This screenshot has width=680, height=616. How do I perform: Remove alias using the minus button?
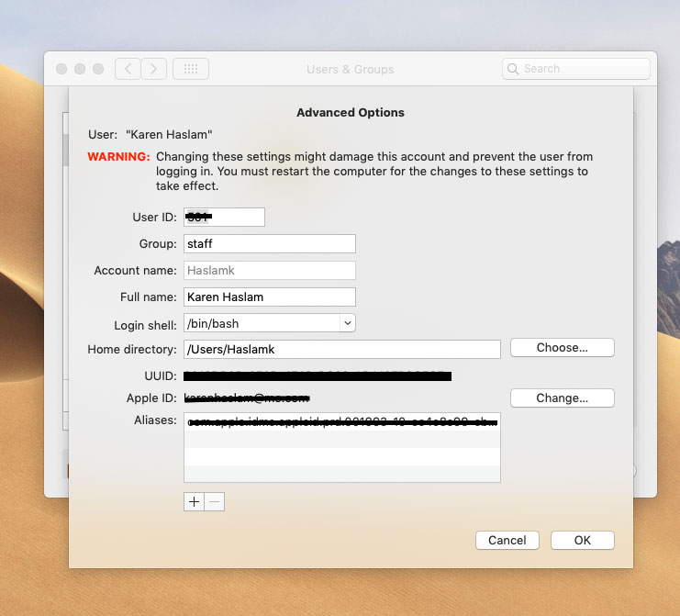pos(215,502)
